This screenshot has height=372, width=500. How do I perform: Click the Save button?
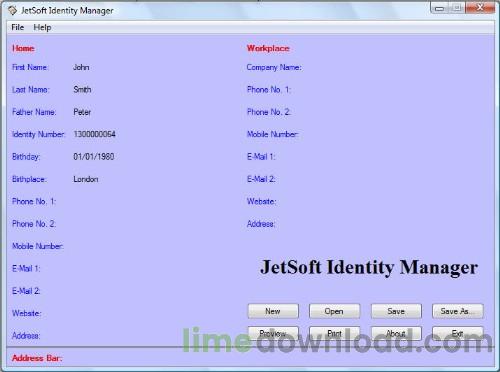point(396,311)
